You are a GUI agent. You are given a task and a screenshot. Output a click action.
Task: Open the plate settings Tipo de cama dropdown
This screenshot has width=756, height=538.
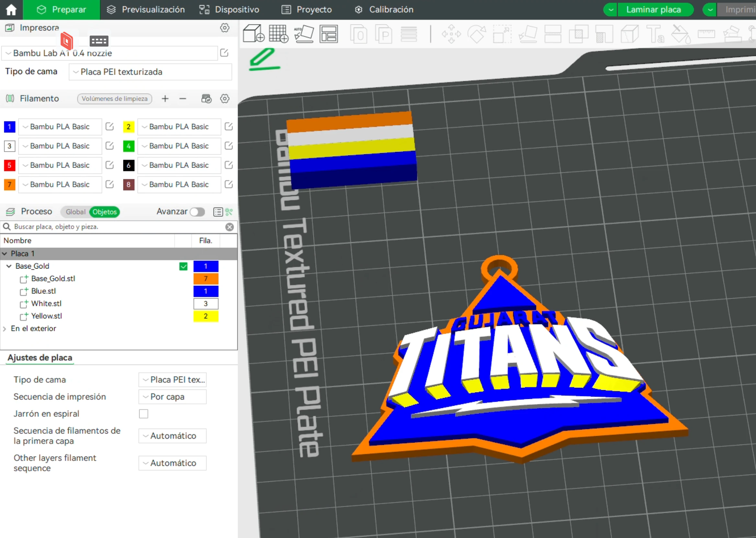click(173, 380)
